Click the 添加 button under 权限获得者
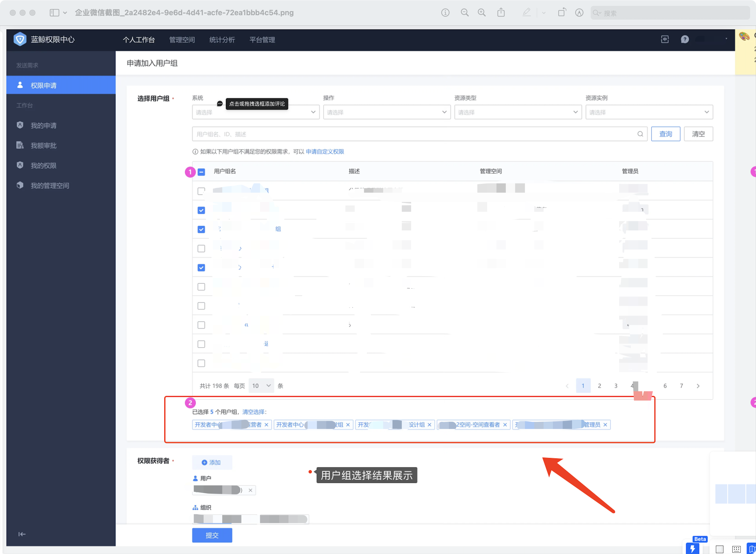This screenshot has height=554, width=756. [212, 463]
